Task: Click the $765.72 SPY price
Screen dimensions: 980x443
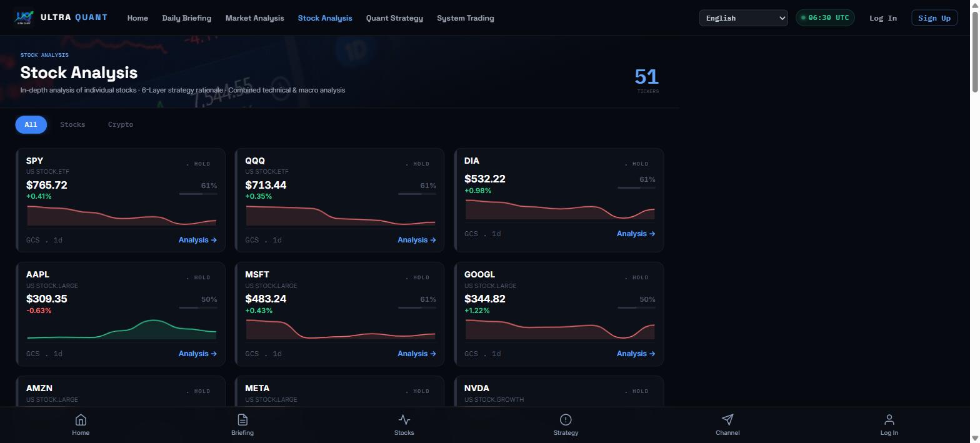Action: (47, 185)
